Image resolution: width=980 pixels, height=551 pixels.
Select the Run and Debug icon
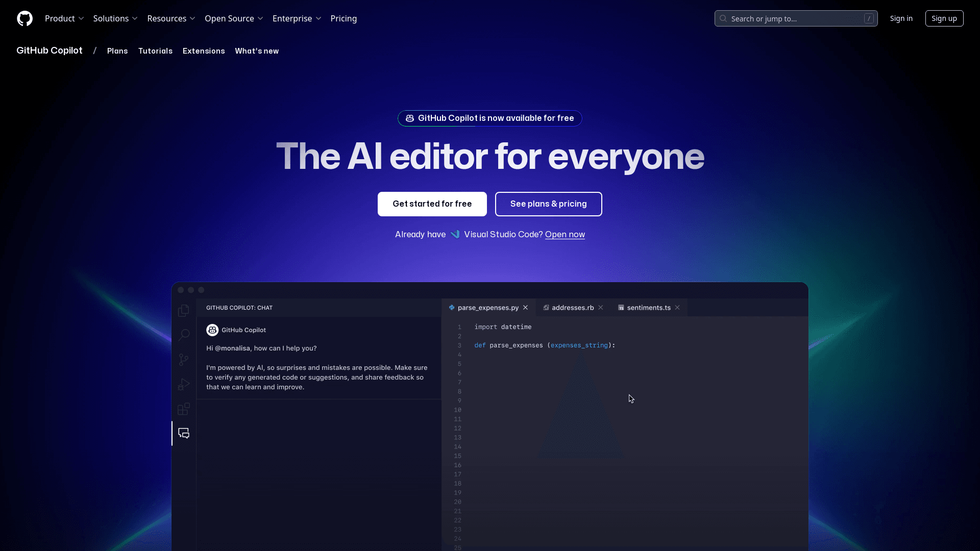(x=184, y=384)
